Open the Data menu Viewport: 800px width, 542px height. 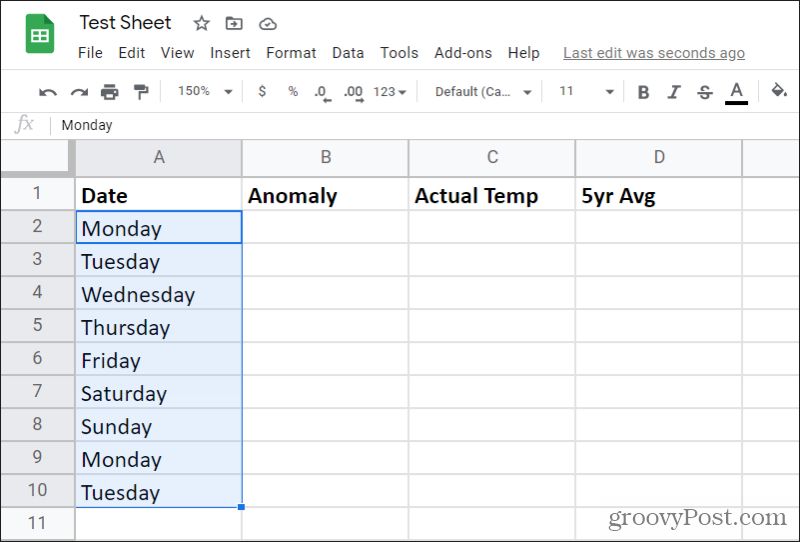tap(347, 53)
